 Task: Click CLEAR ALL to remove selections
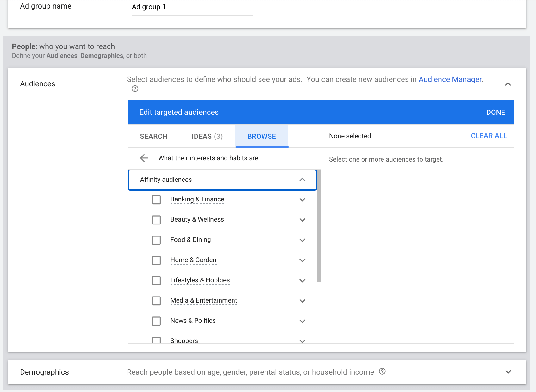[489, 136]
